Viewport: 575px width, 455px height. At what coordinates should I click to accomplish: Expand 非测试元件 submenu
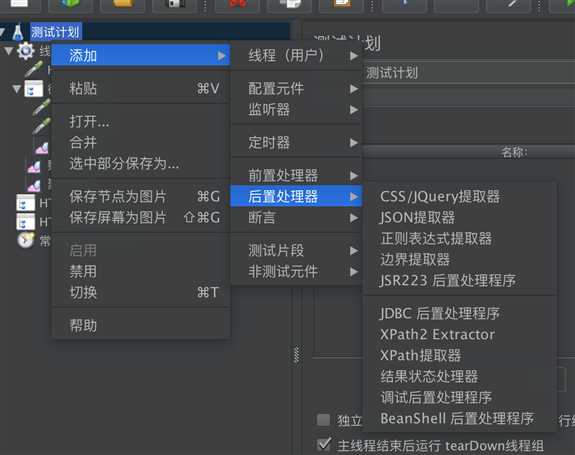[297, 272]
